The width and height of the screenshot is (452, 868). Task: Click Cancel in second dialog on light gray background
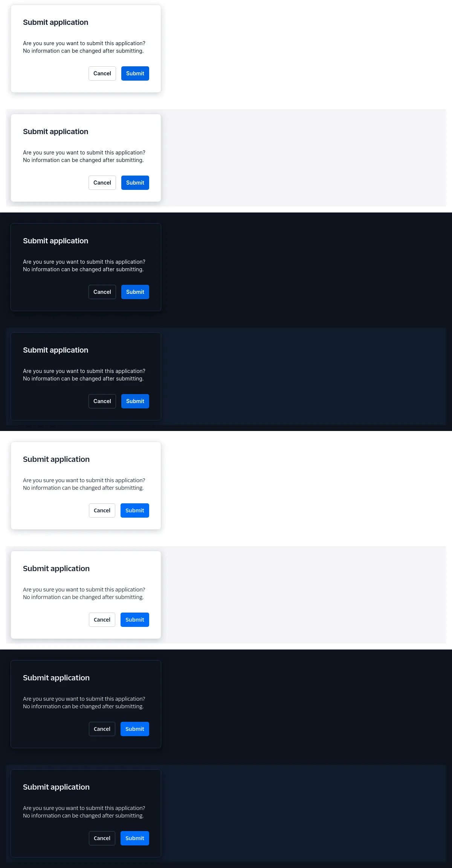click(102, 183)
